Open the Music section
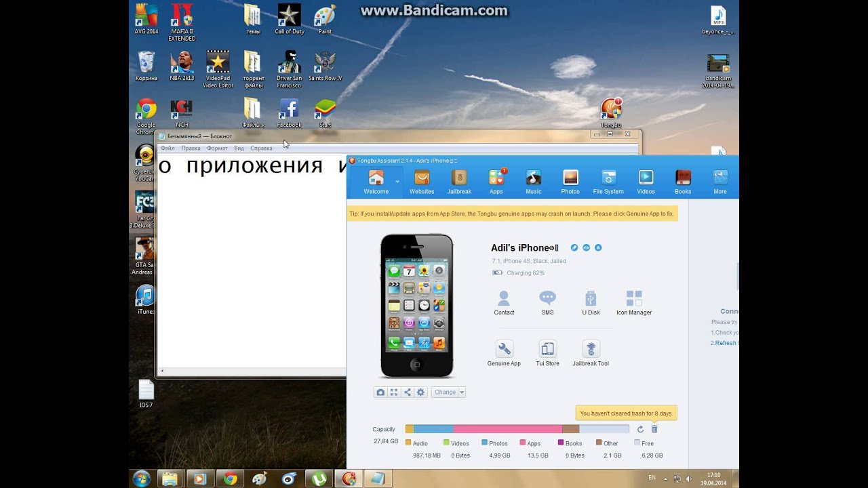 coord(534,182)
